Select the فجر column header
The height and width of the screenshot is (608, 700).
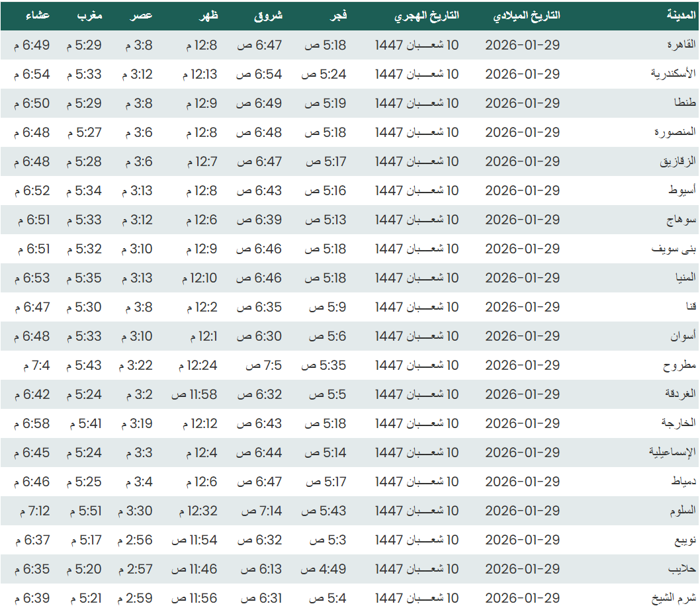click(339, 16)
